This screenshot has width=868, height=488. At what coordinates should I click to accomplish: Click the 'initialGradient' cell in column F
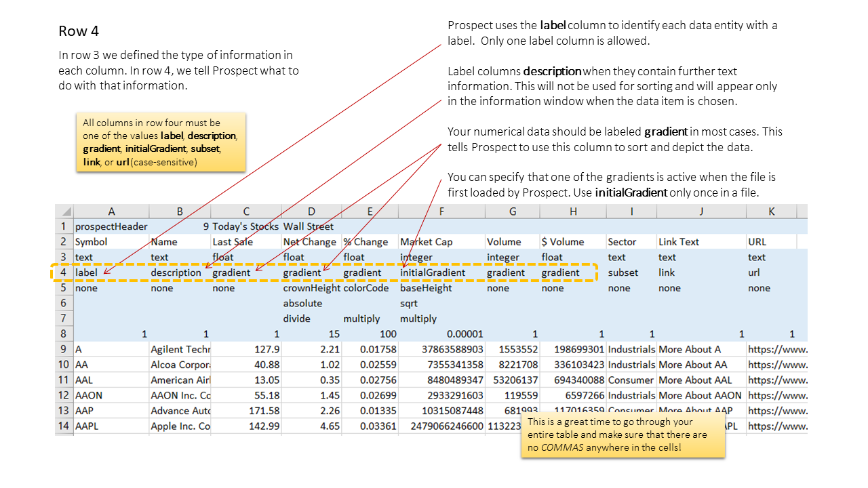point(441,272)
